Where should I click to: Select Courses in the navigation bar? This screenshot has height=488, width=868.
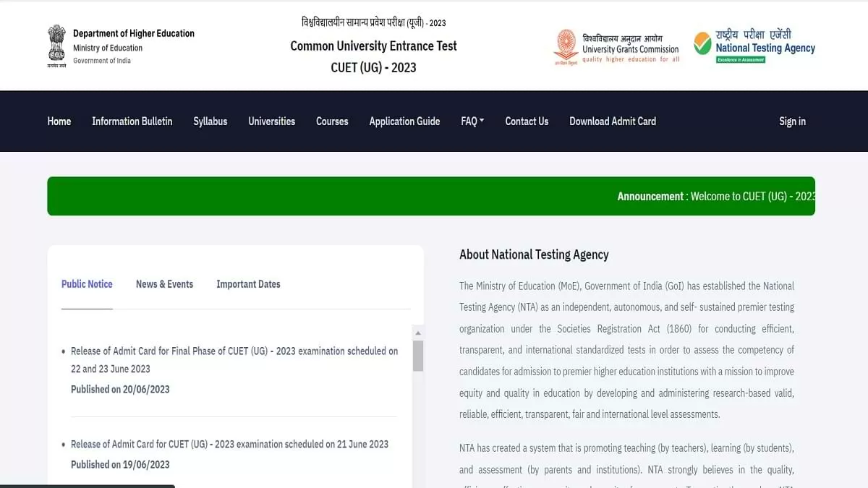(x=332, y=121)
